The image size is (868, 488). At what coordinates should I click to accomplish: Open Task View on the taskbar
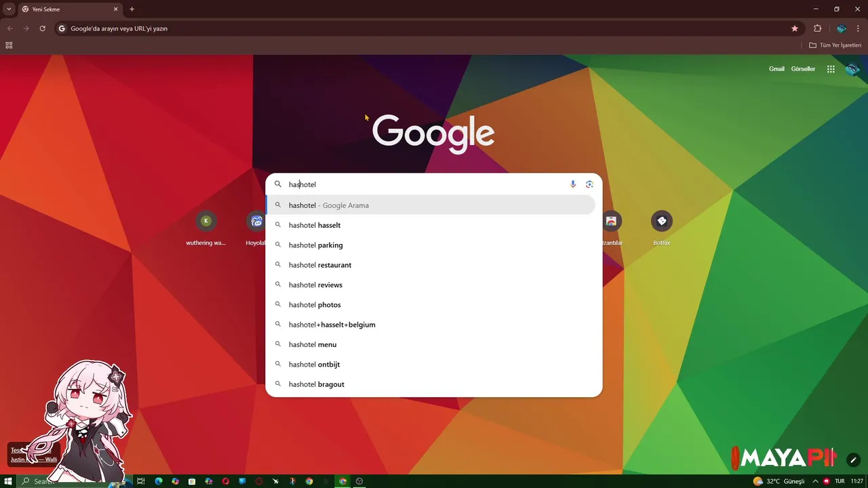(x=141, y=481)
